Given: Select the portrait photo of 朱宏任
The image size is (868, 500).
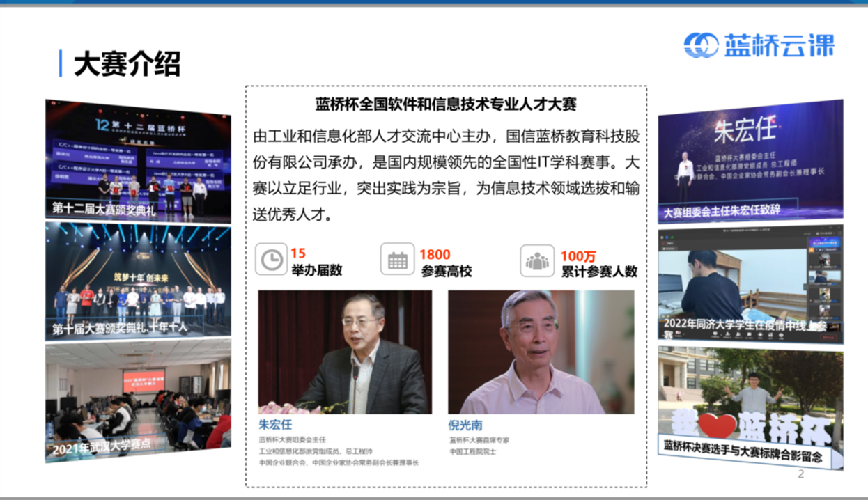Looking at the screenshot, I should click(x=345, y=352).
